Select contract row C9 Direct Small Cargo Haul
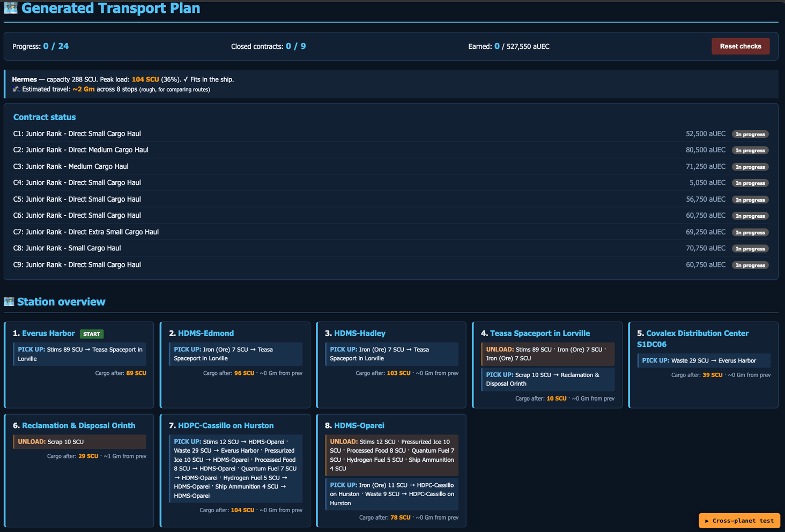 tap(391, 264)
